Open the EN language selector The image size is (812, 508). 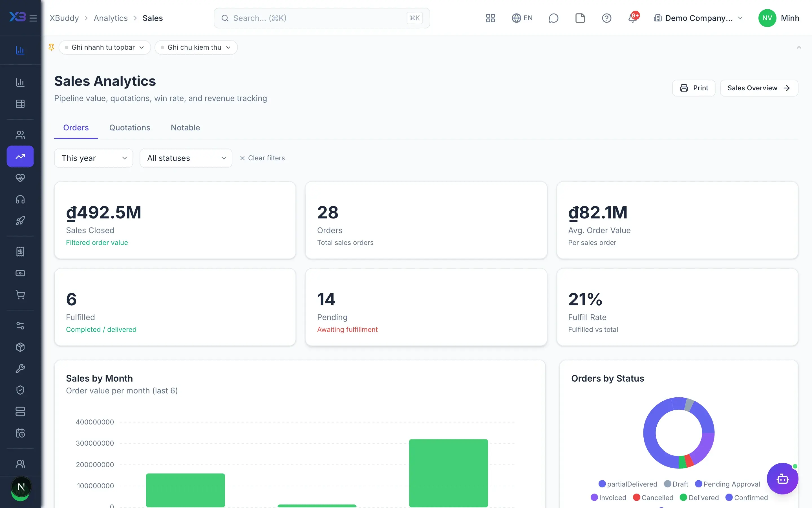[522, 18]
